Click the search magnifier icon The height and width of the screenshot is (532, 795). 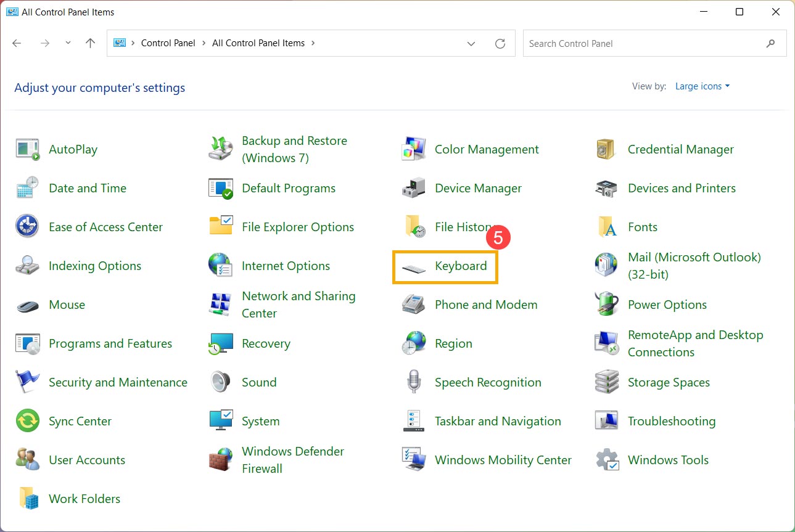click(x=770, y=44)
